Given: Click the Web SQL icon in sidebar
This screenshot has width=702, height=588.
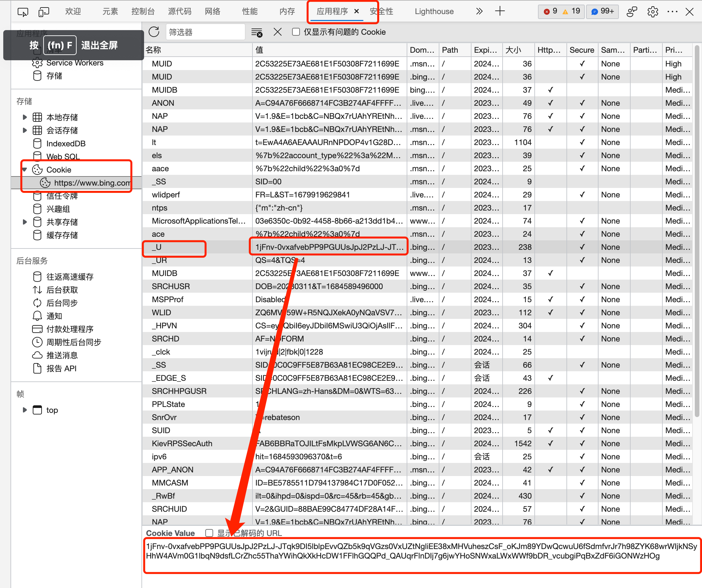Looking at the screenshot, I should click(37, 157).
